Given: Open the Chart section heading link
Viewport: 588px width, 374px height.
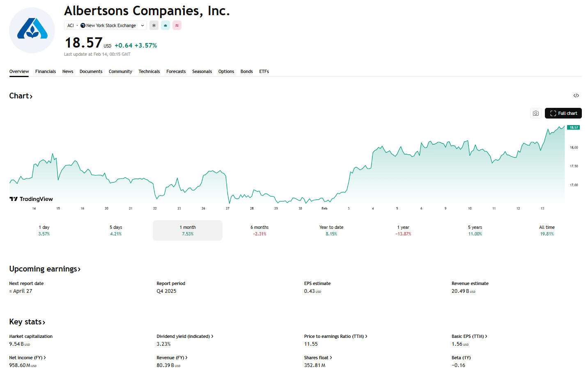Looking at the screenshot, I should [21, 96].
